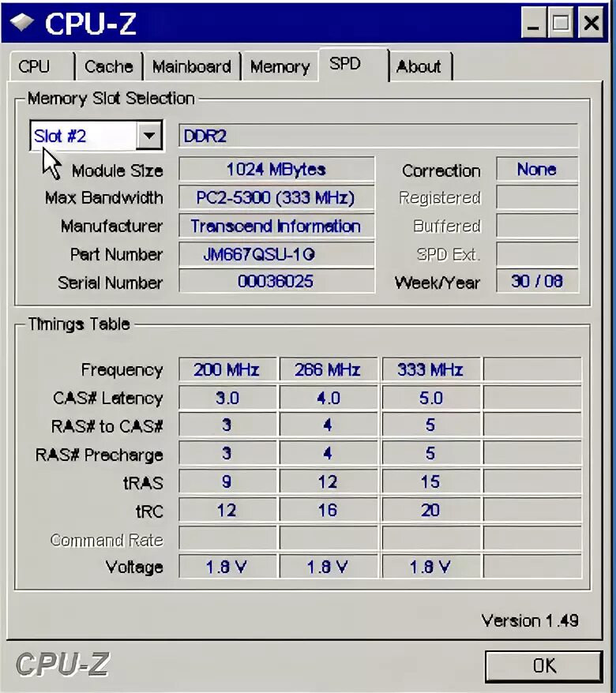Viewport: 616px width, 693px height.
Task: Click the tRAS value 15
Action: 430,481
